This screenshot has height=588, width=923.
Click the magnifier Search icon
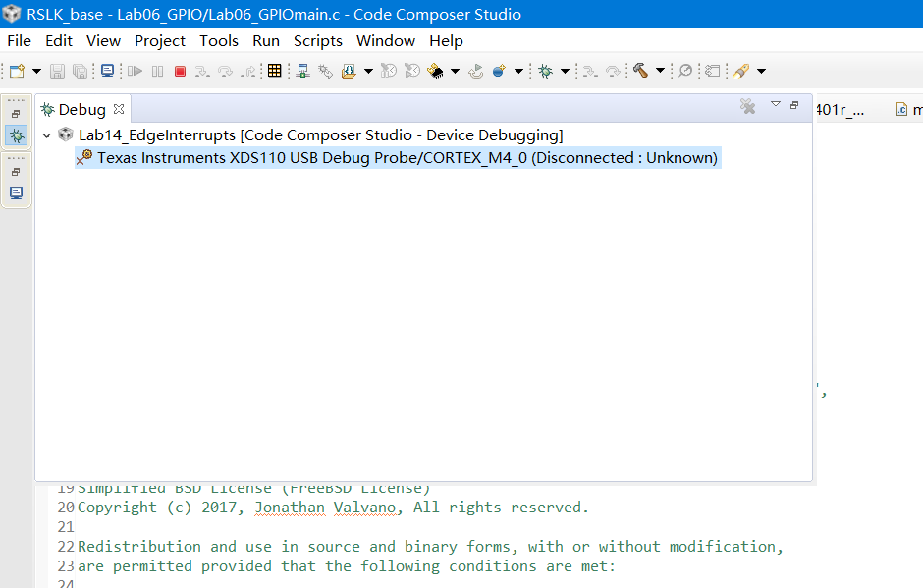(685, 72)
